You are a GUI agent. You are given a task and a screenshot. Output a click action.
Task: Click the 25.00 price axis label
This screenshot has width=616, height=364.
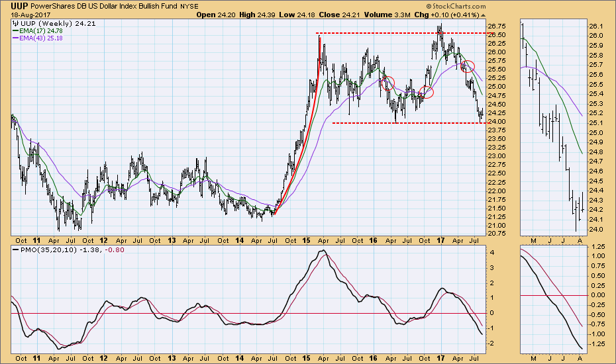(496, 87)
